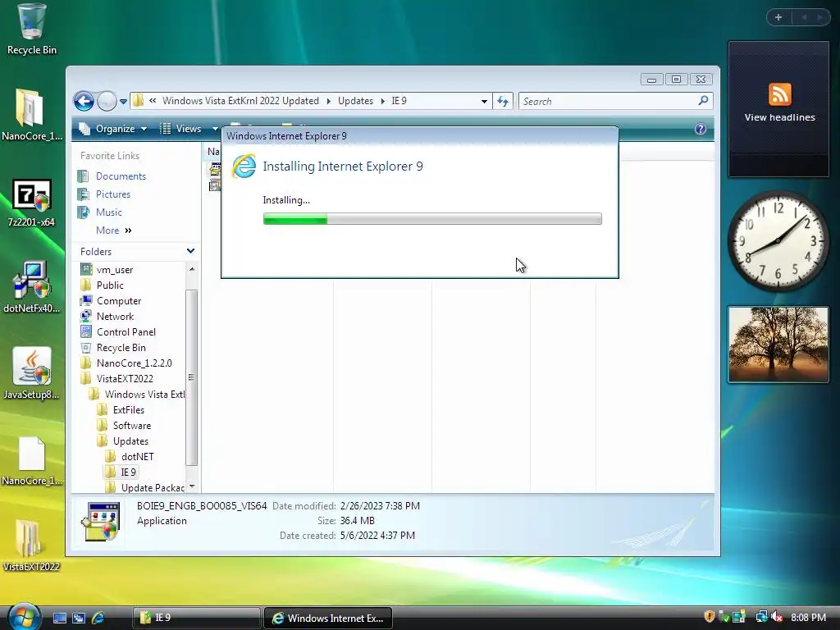Image resolution: width=840 pixels, height=630 pixels.
Task: Click the Explorer Back navigation button
Action: point(84,101)
